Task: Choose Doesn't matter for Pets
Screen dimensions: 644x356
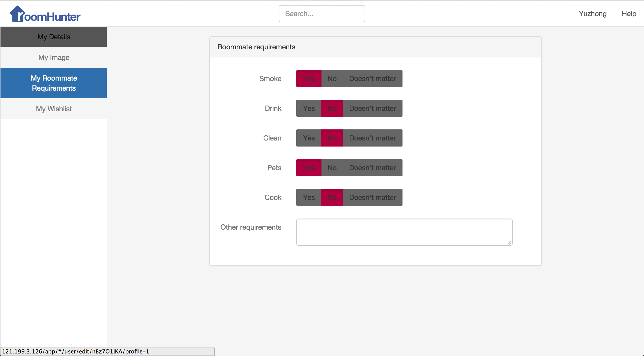Action: 372,168
